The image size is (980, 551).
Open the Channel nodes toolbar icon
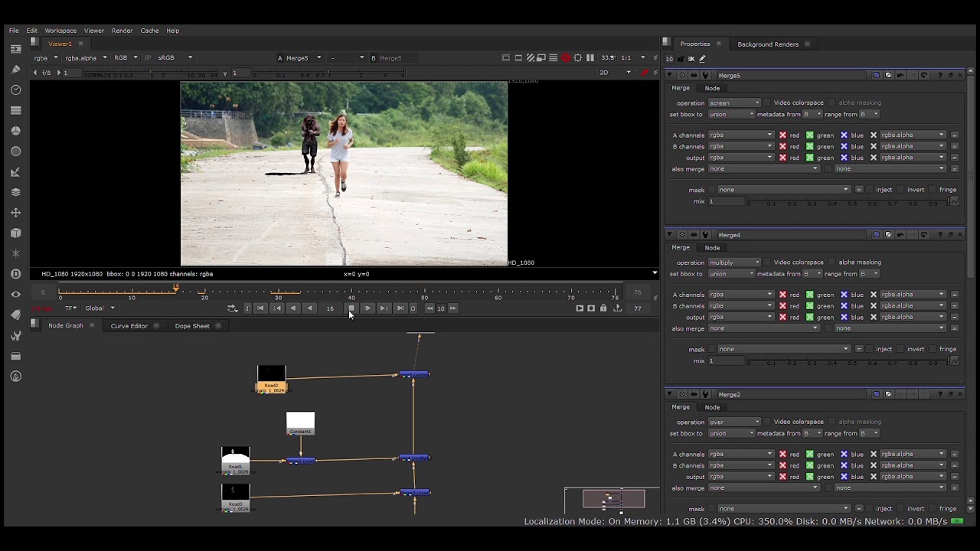(x=15, y=110)
